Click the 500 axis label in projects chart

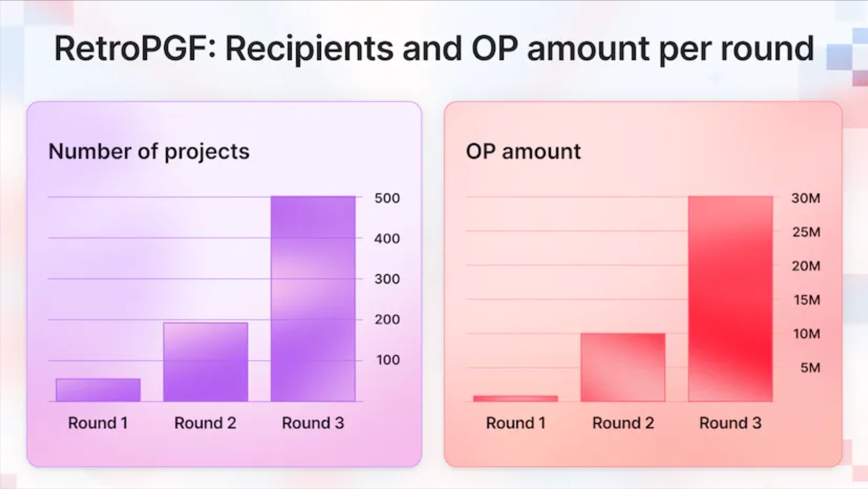click(x=387, y=198)
